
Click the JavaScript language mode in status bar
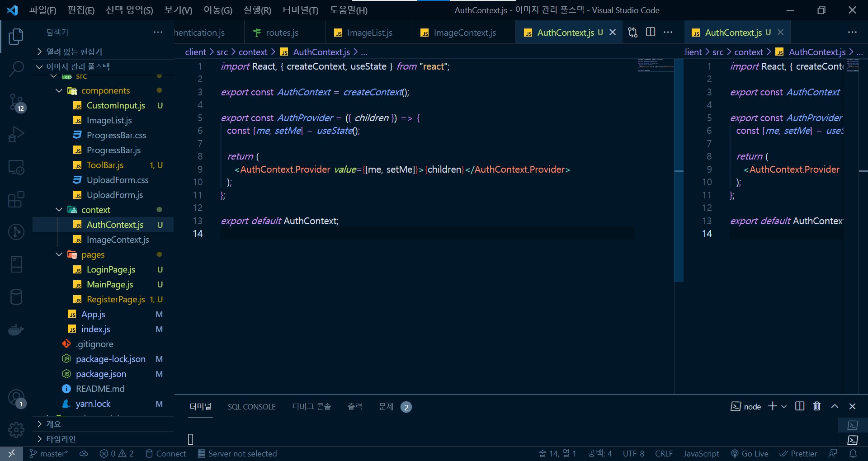pos(701,454)
